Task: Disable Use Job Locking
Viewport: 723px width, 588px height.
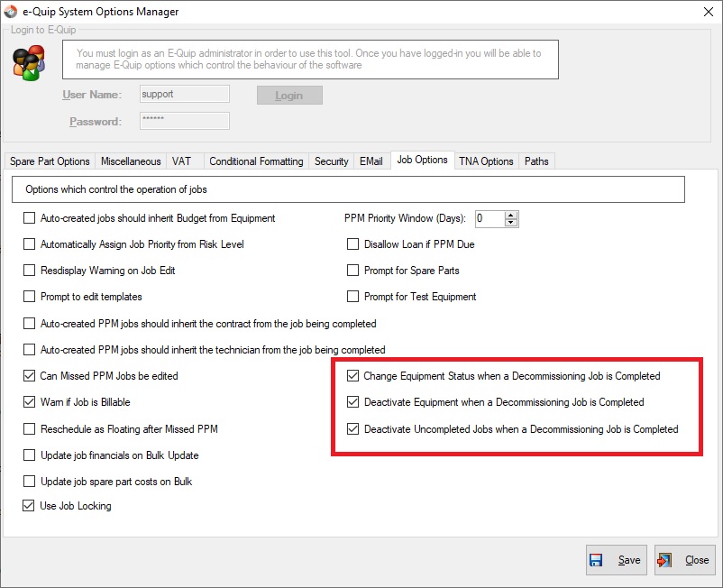Action: [29, 506]
